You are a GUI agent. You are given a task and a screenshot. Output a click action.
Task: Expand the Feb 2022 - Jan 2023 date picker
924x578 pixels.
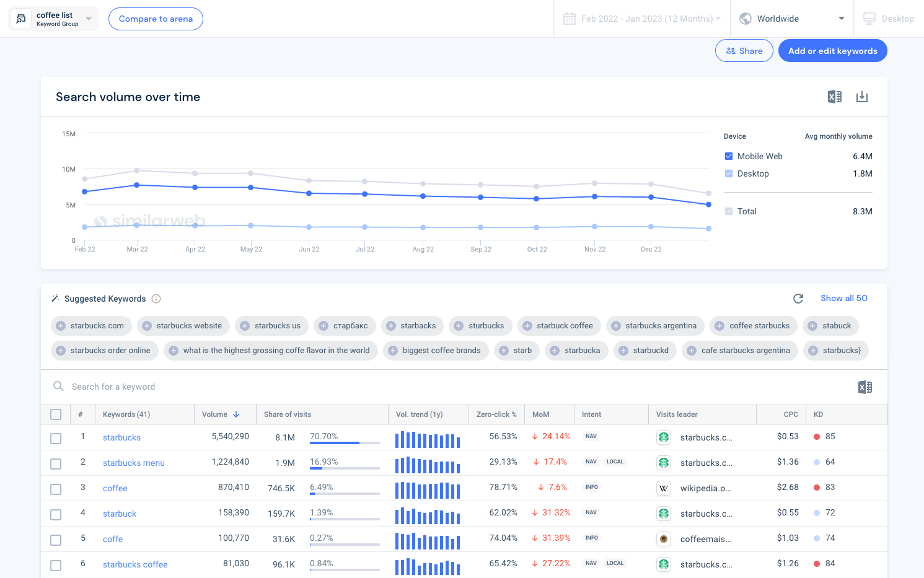pyautogui.click(x=642, y=19)
